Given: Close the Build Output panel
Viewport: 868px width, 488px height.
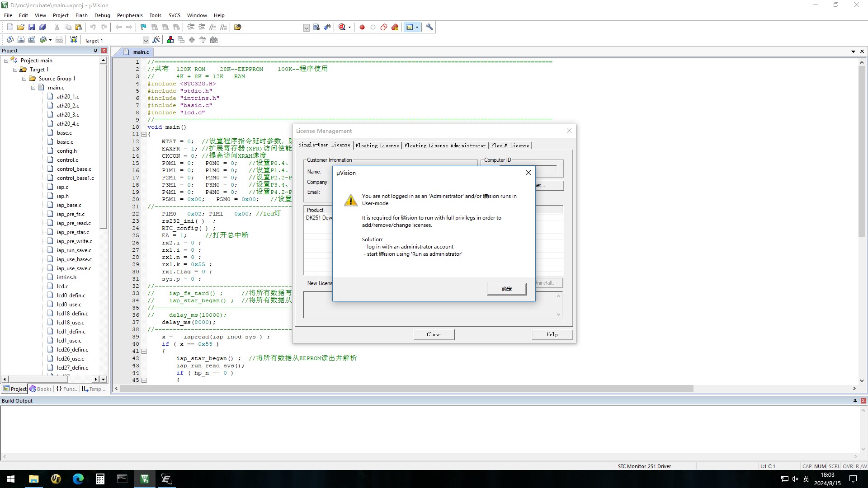Looking at the screenshot, I should [x=863, y=401].
